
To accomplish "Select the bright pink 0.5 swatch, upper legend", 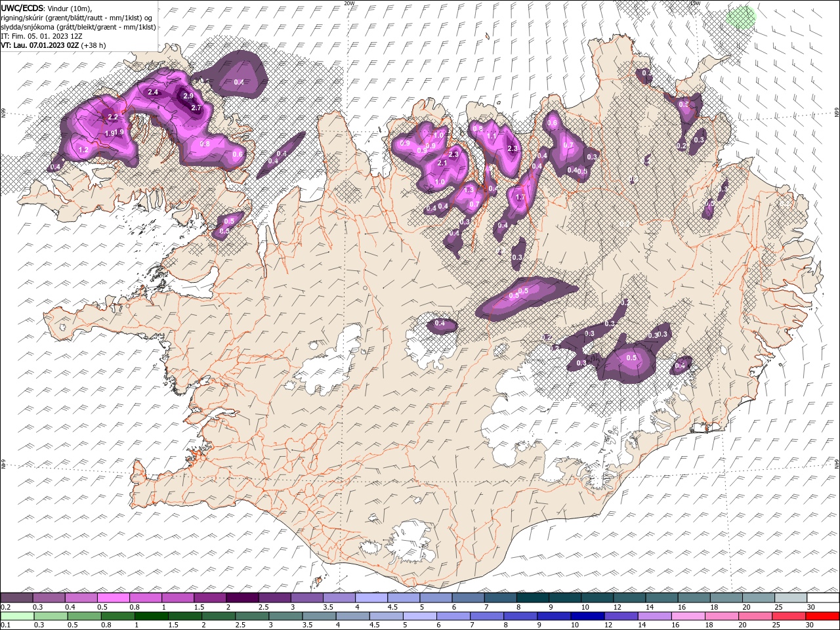I will [114, 598].
